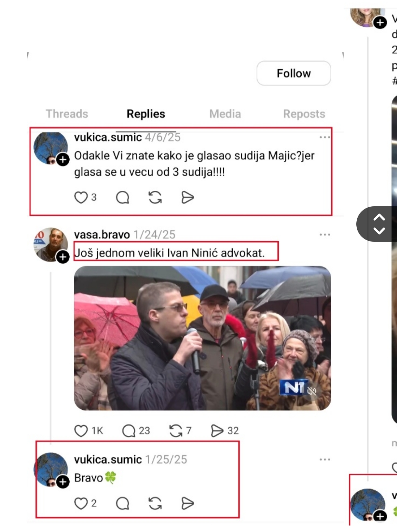Play the N1 video of man with microphone
Viewport: 397px width, 532px height.
pos(202,338)
